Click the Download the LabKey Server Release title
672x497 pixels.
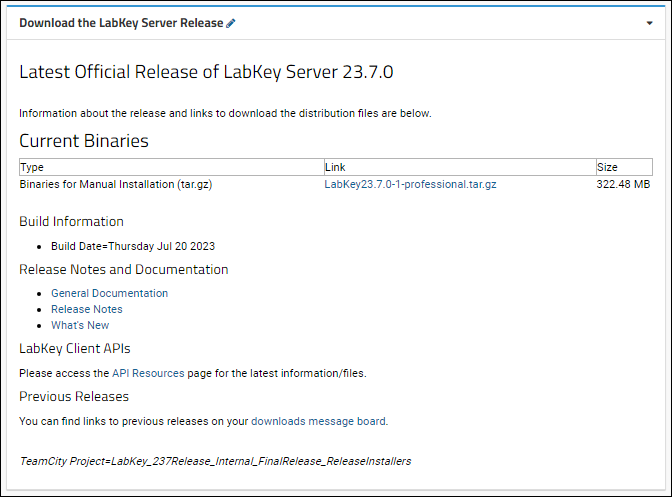(121, 23)
